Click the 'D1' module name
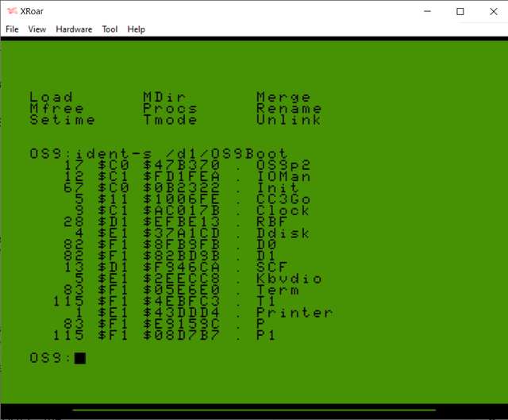508x420 pixels. point(266,256)
